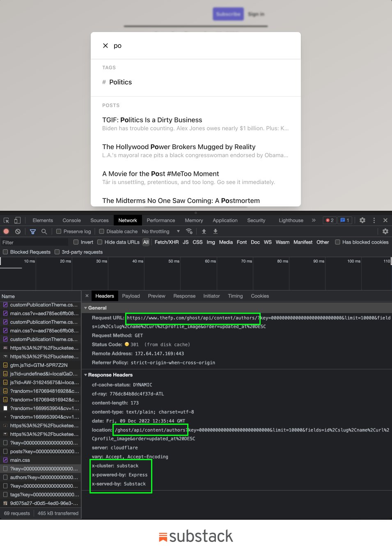Open the Console panel
This screenshot has width=392, height=553.
[71, 220]
